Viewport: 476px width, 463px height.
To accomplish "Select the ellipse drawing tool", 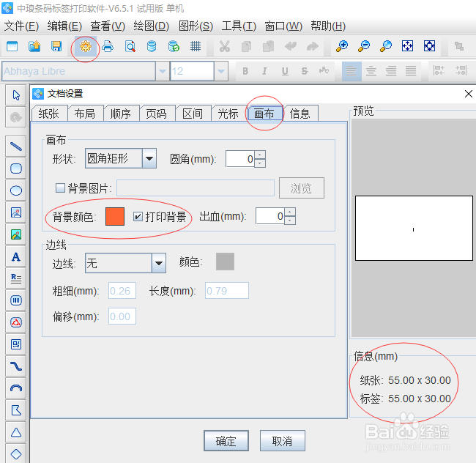I will (16, 190).
